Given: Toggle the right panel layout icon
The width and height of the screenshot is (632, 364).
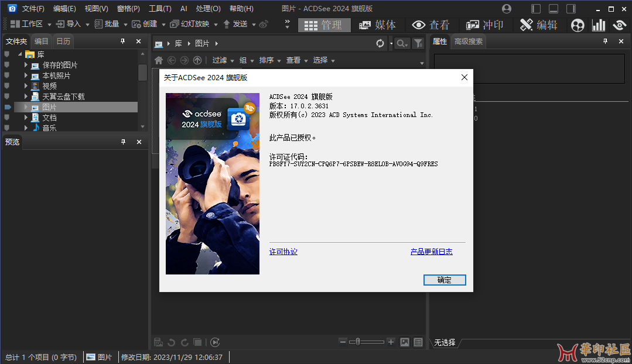Looking at the screenshot, I should pos(571,8).
